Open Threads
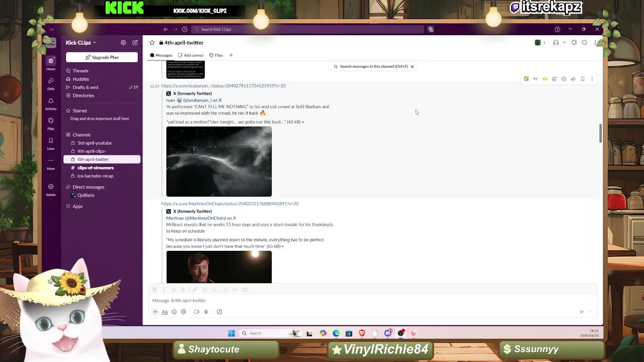 click(80, 71)
